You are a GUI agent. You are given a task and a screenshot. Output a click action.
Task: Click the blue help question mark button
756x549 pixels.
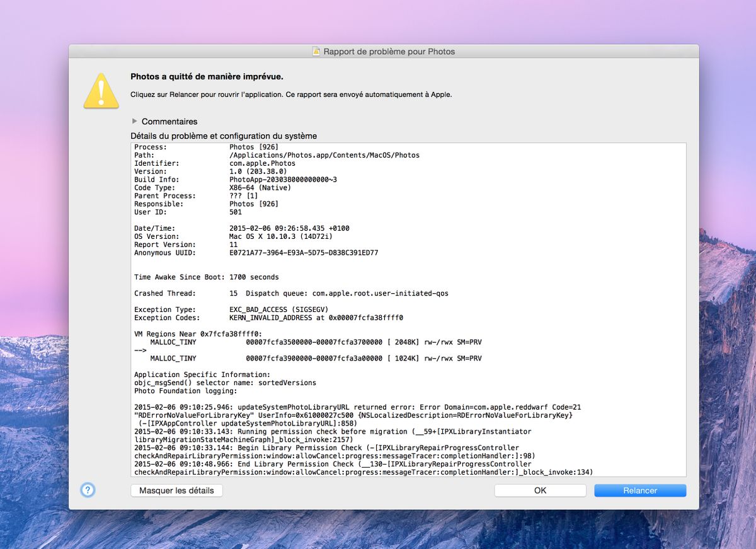pos(88,490)
